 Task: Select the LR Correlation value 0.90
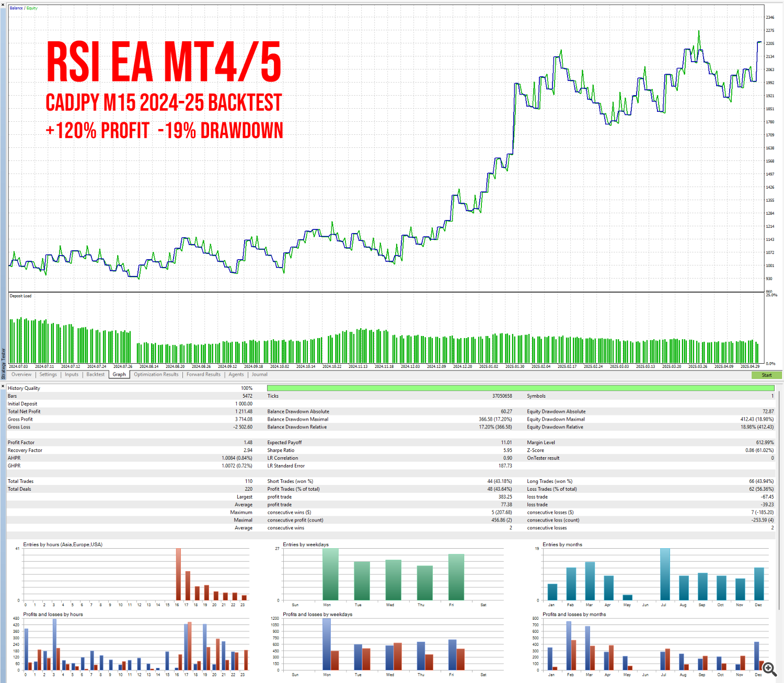[508, 458]
